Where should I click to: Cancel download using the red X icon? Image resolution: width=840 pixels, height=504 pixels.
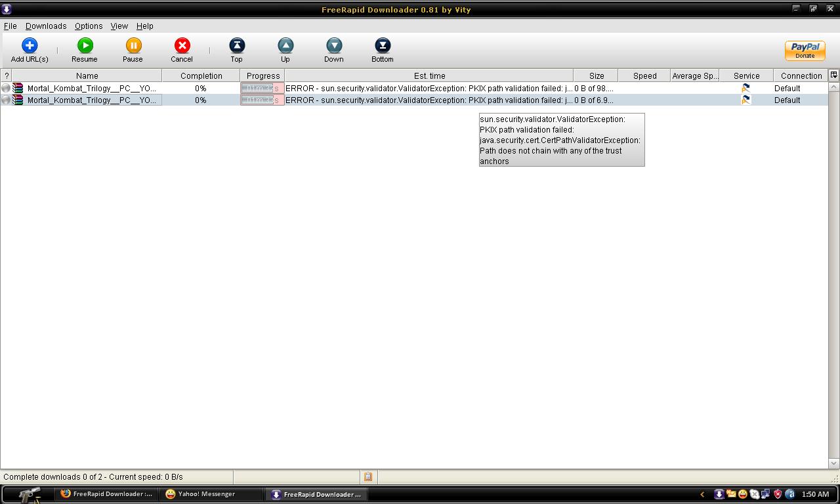click(x=182, y=46)
